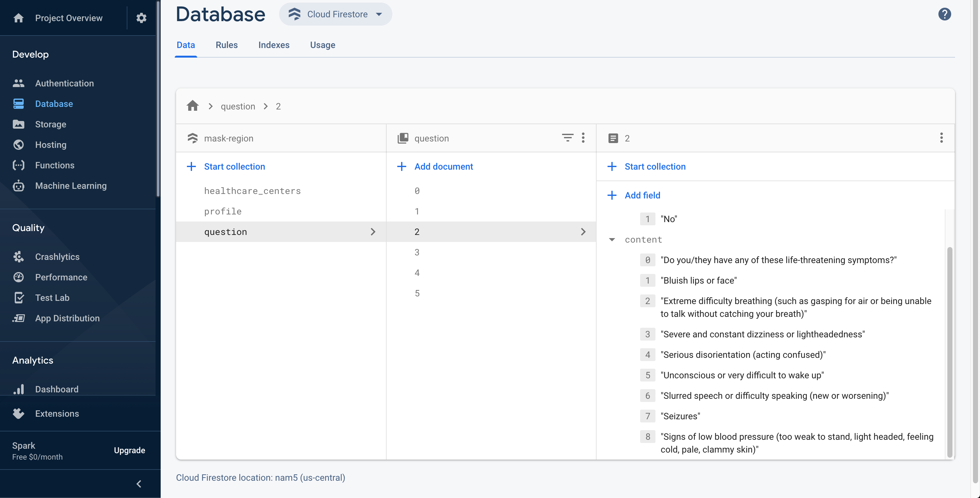Switch to the Indexes tab
Viewport: 980px width, 498px height.
[x=274, y=45]
